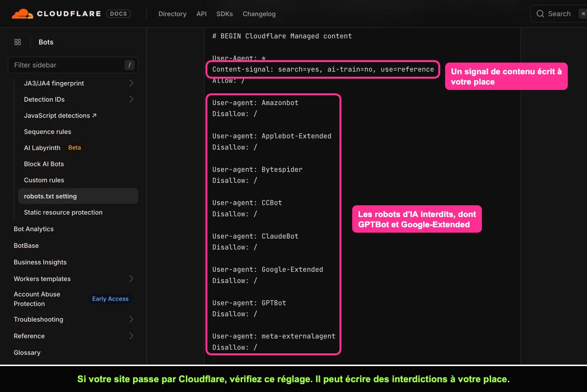Open JavaScript detections external link
This screenshot has width=587, height=392.
pyautogui.click(x=60, y=116)
